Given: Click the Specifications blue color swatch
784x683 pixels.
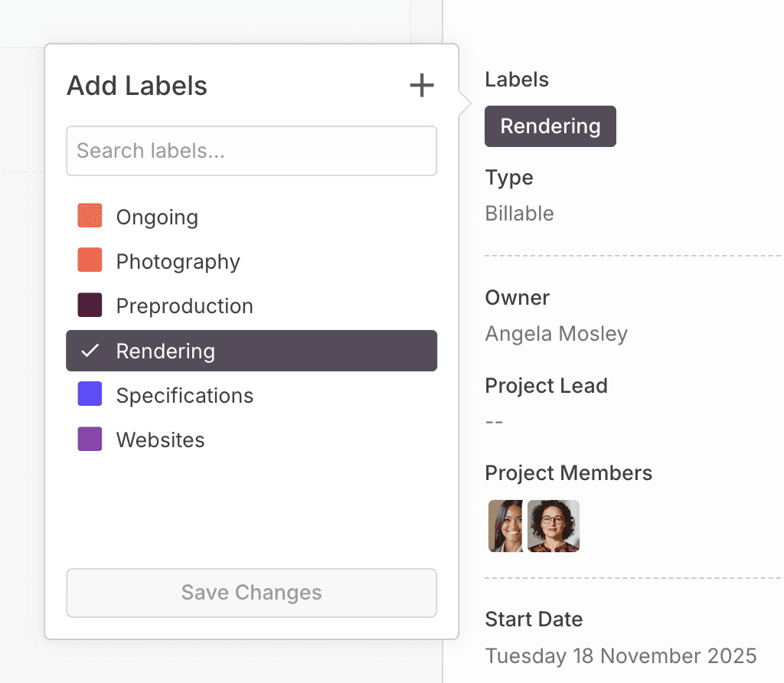Looking at the screenshot, I should click(90, 394).
